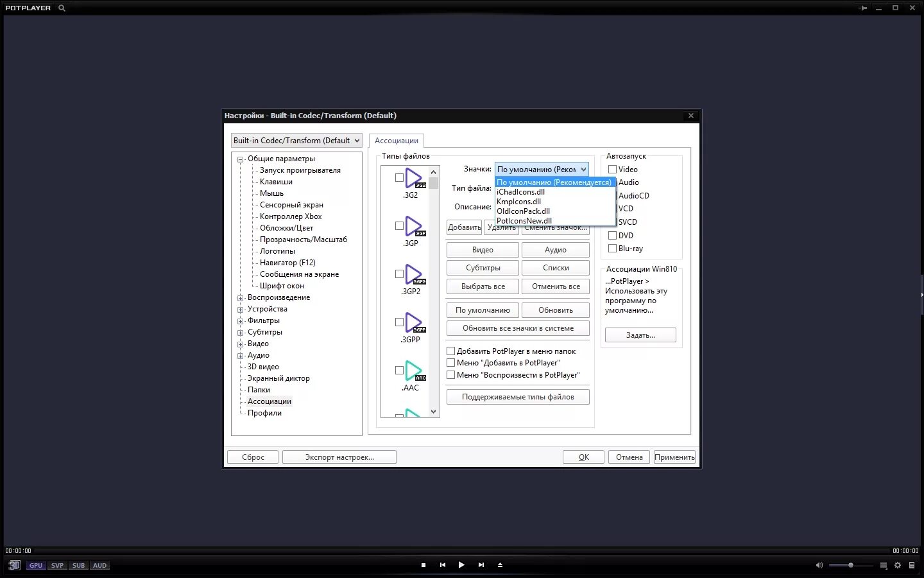Click the pin-on-top icon in the title bar

[863, 8]
